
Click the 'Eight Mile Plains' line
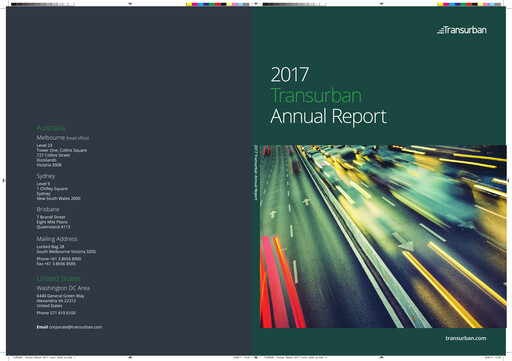52,222
